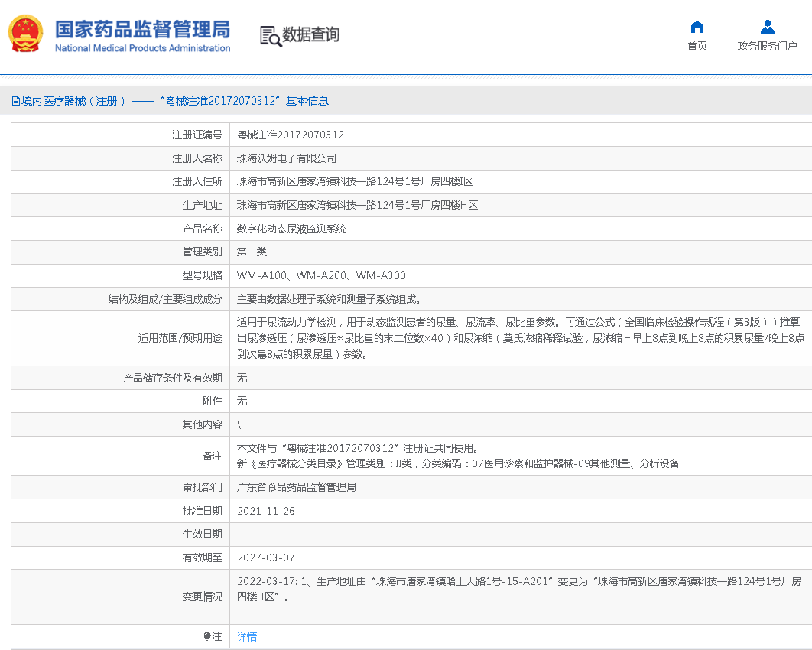Open the 详情 link
812x650 pixels.
pyautogui.click(x=247, y=637)
